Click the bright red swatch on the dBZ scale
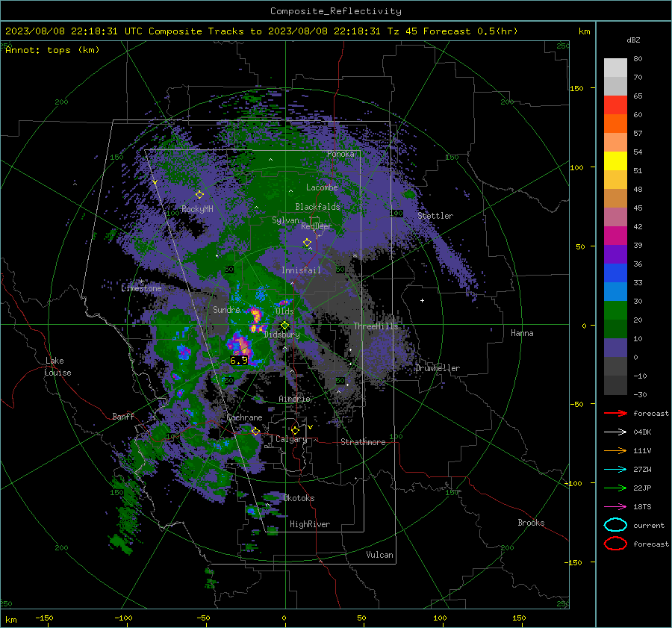The height and width of the screenshot is (628, 672). [x=615, y=105]
